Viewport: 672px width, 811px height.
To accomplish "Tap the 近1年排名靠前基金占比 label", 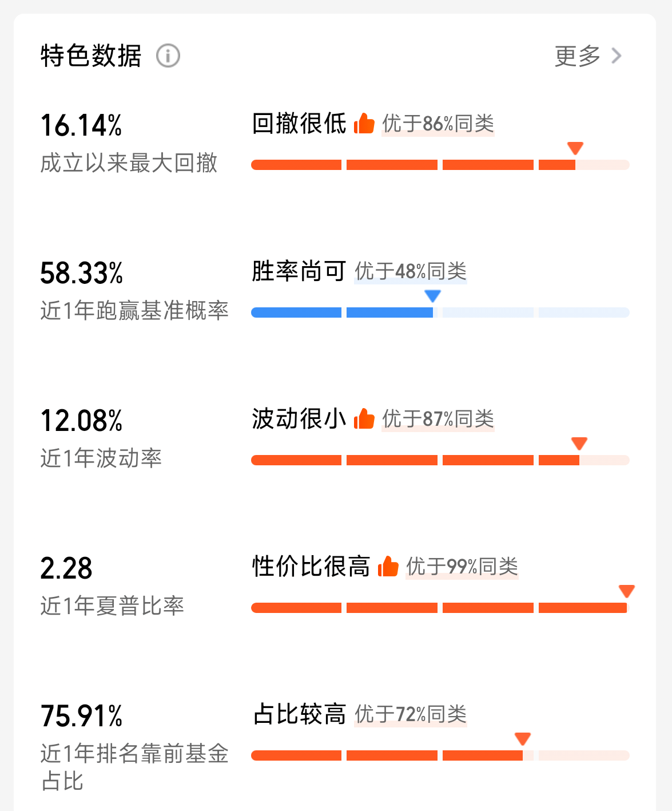I will pos(134,767).
